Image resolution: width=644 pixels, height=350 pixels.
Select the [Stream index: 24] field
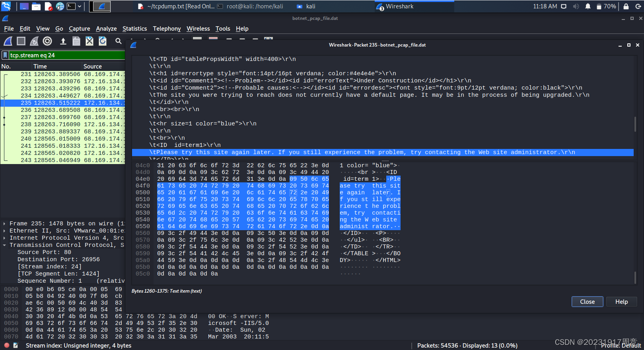point(49,266)
